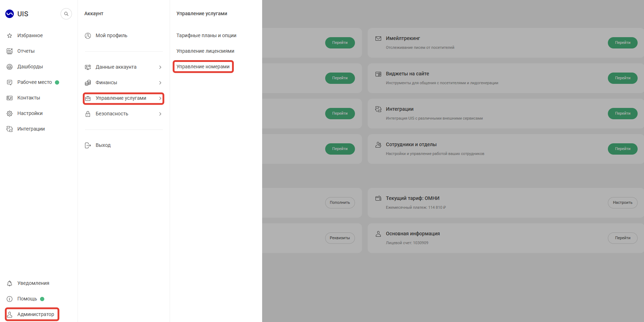This screenshot has width=644, height=322.
Task: Click Настроить button for current tariff
Action: [x=622, y=202]
